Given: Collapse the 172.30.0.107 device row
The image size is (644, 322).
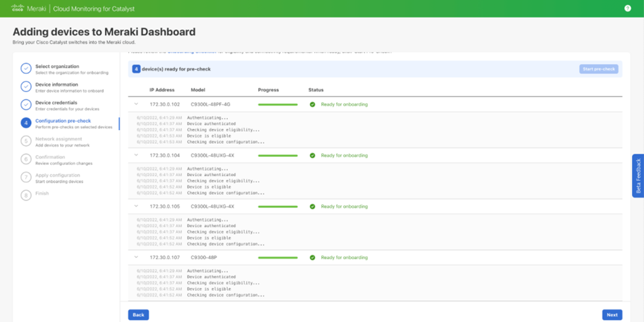Looking at the screenshot, I should pos(136,257).
